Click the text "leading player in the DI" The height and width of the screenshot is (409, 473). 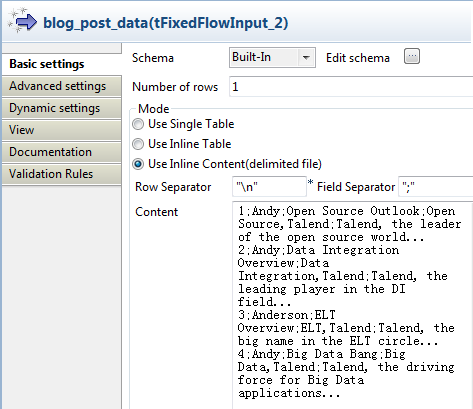(322, 289)
